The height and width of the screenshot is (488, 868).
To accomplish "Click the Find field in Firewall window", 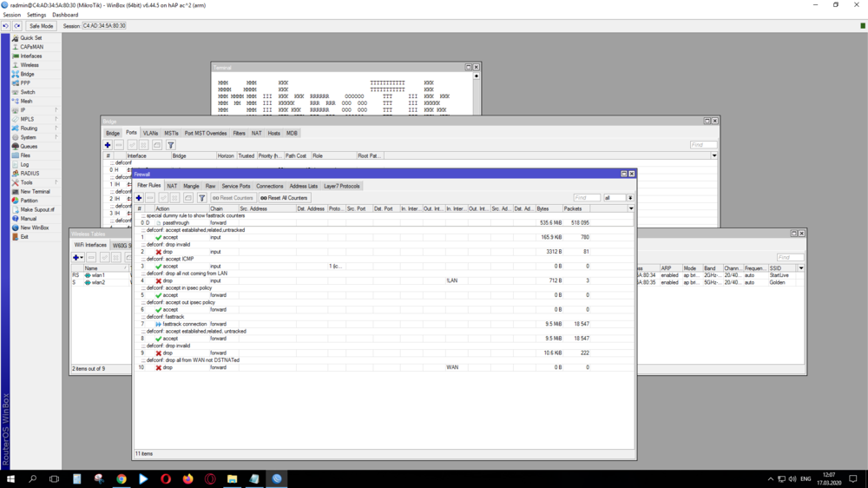I will point(586,198).
